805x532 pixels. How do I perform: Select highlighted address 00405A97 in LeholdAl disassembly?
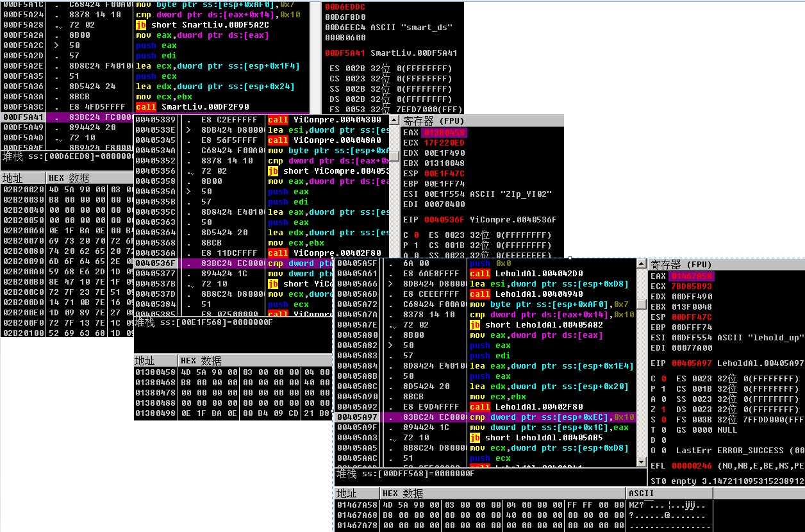point(357,417)
